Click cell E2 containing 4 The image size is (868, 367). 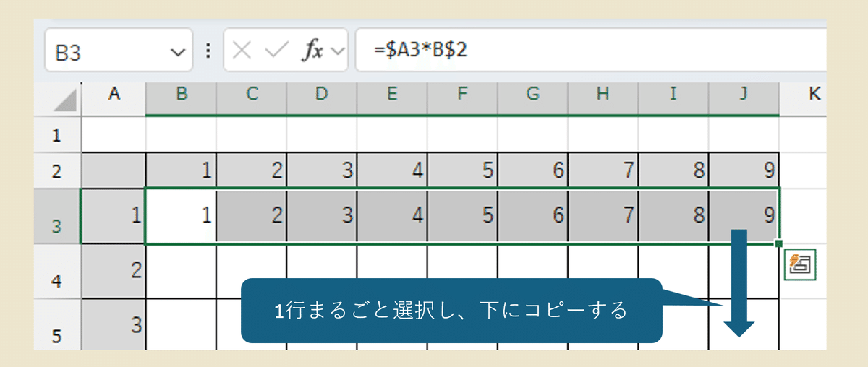tap(391, 170)
